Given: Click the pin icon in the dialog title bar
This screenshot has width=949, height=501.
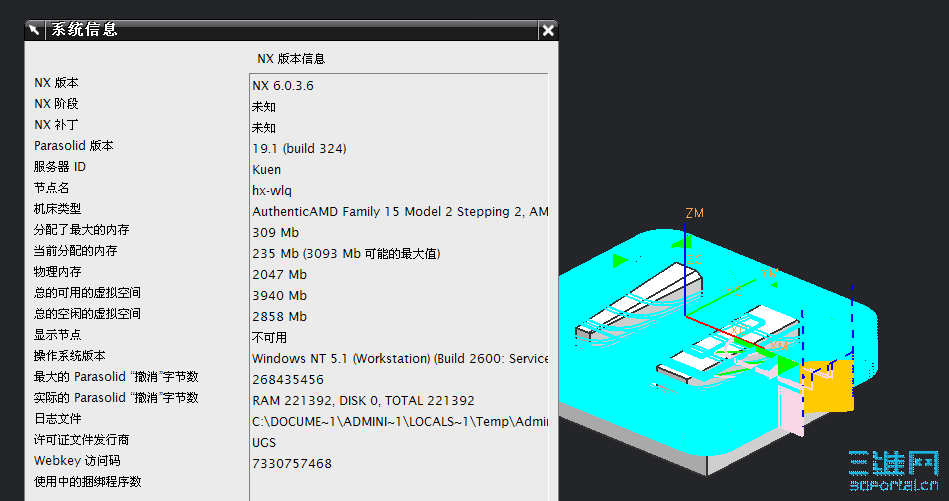Looking at the screenshot, I should coord(34,30).
